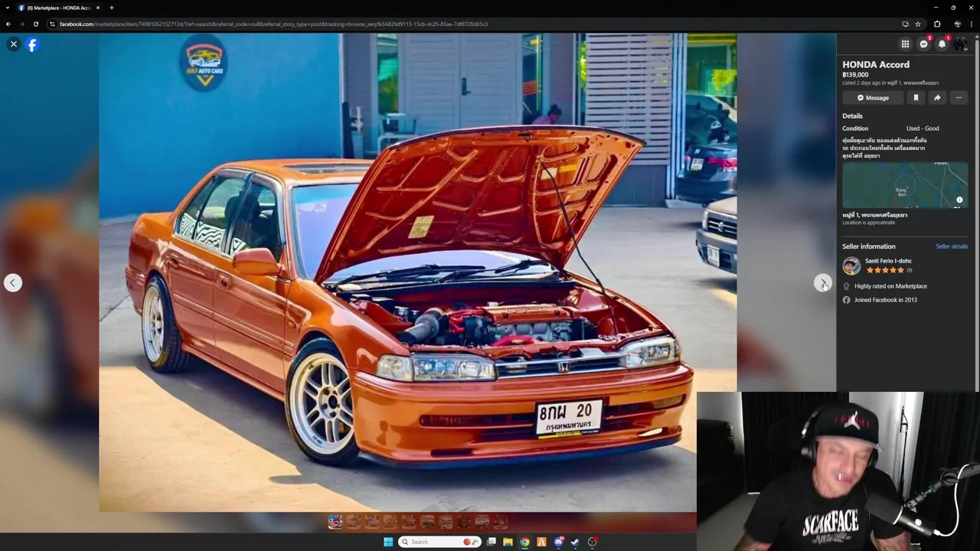The width and height of the screenshot is (980, 551).
Task: Go to the previous listing photo
Action: pos(13,283)
